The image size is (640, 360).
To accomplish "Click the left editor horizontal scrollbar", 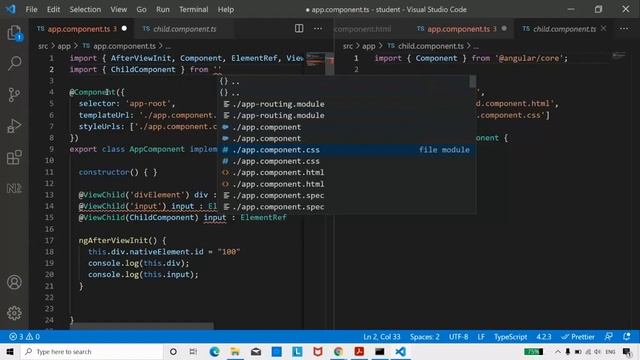I will (x=142, y=326).
